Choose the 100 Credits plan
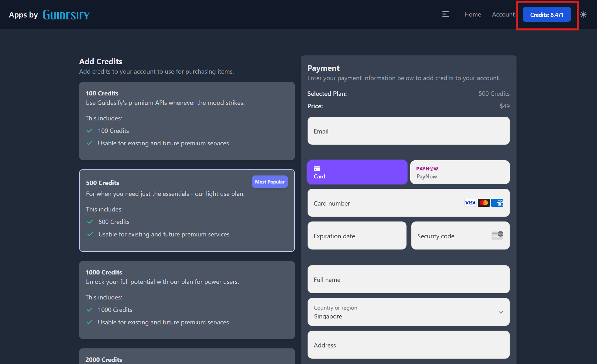The height and width of the screenshot is (364, 597). pyautogui.click(x=187, y=121)
